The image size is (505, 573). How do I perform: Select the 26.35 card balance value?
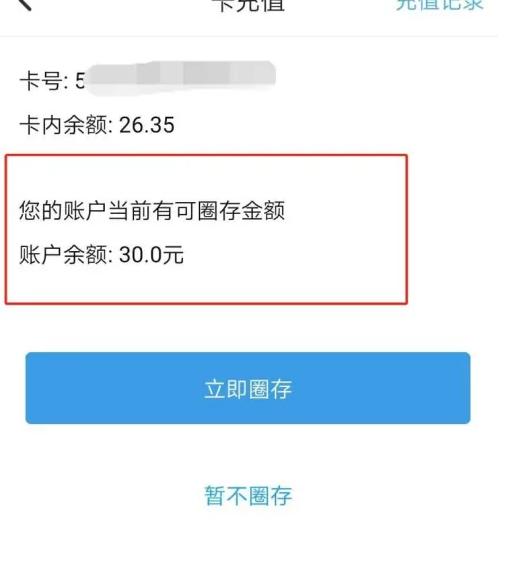[x=147, y=125]
